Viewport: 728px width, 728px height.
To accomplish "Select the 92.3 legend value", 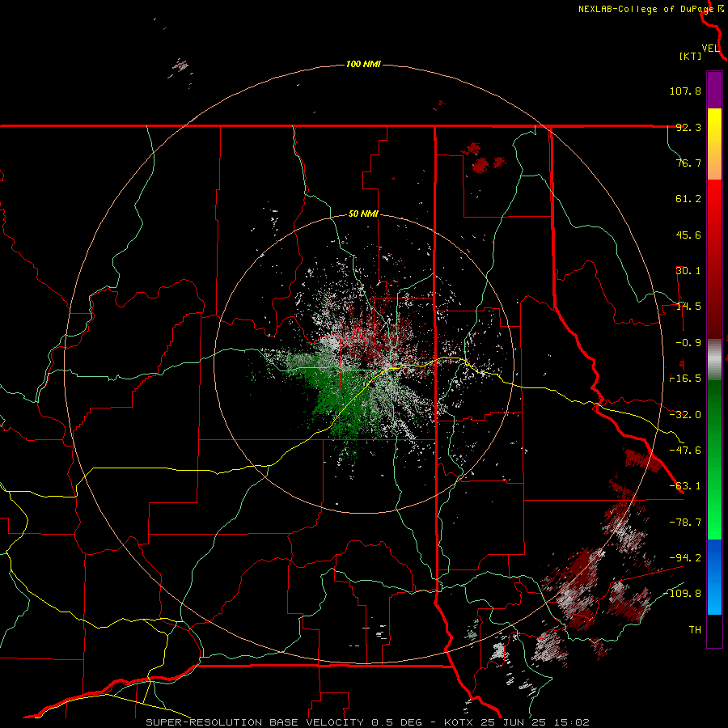I will (688, 127).
